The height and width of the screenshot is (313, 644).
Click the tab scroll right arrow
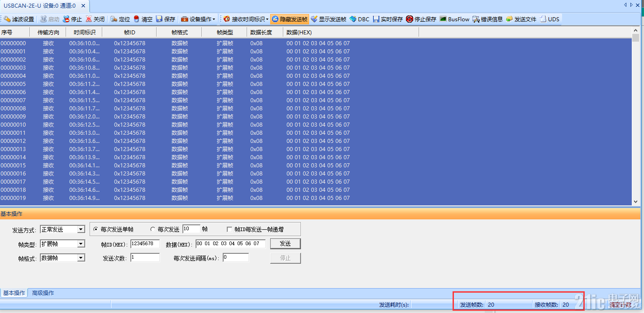[x=631, y=5]
